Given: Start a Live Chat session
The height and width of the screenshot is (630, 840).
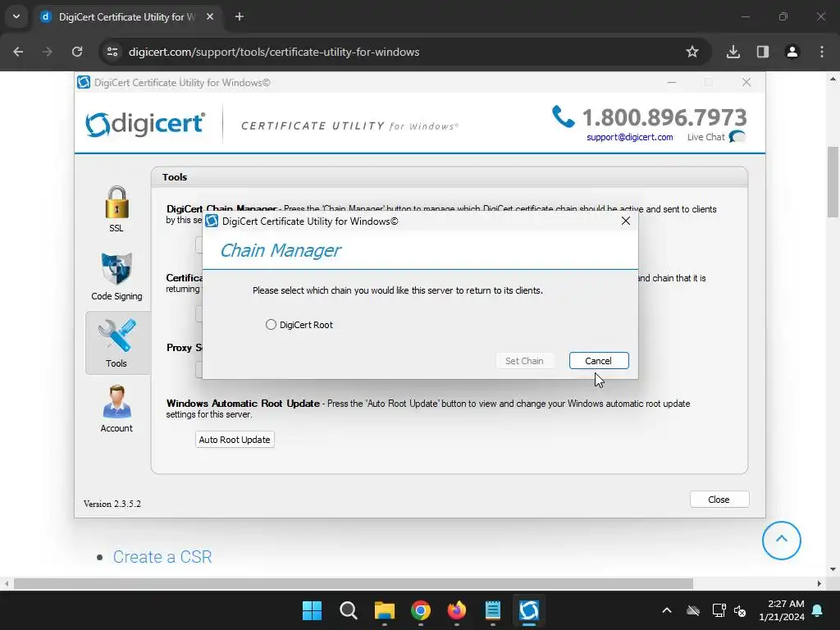Looking at the screenshot, I should tap(715, 137).
